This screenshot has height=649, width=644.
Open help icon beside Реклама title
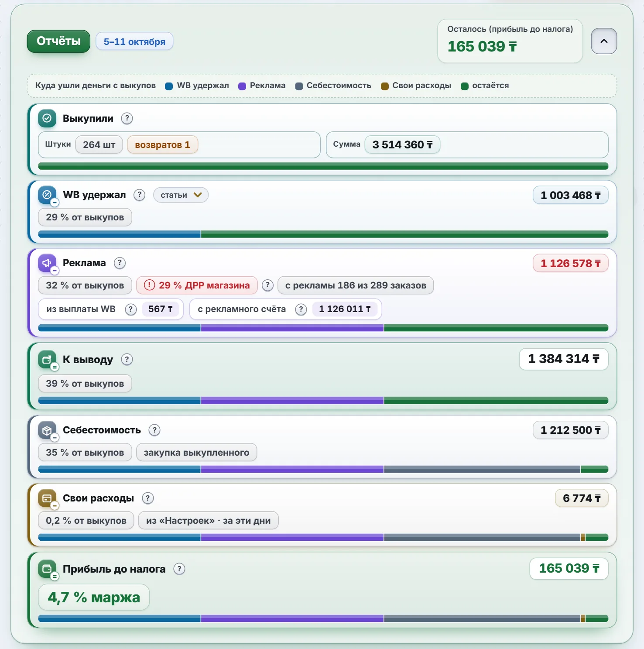tap(120, 263)
